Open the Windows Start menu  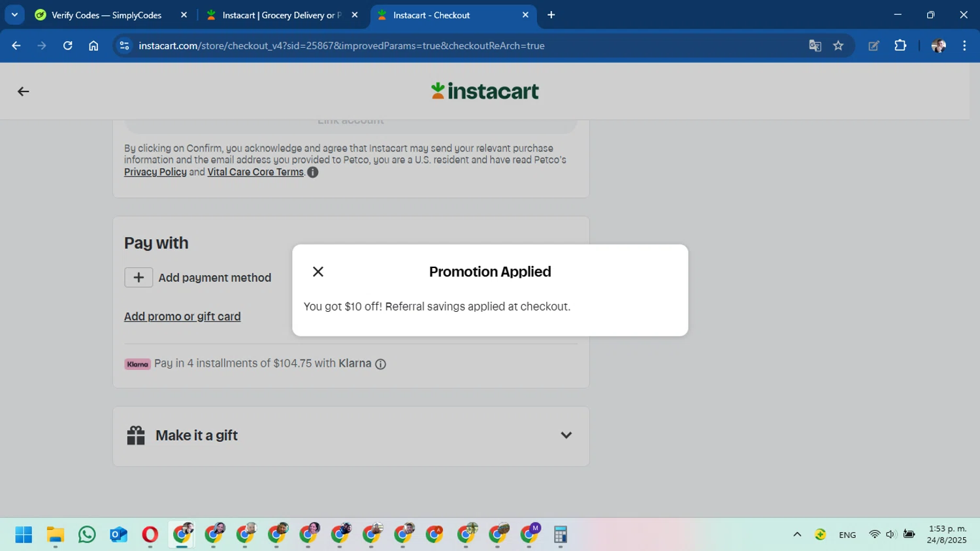pos(24,535)
